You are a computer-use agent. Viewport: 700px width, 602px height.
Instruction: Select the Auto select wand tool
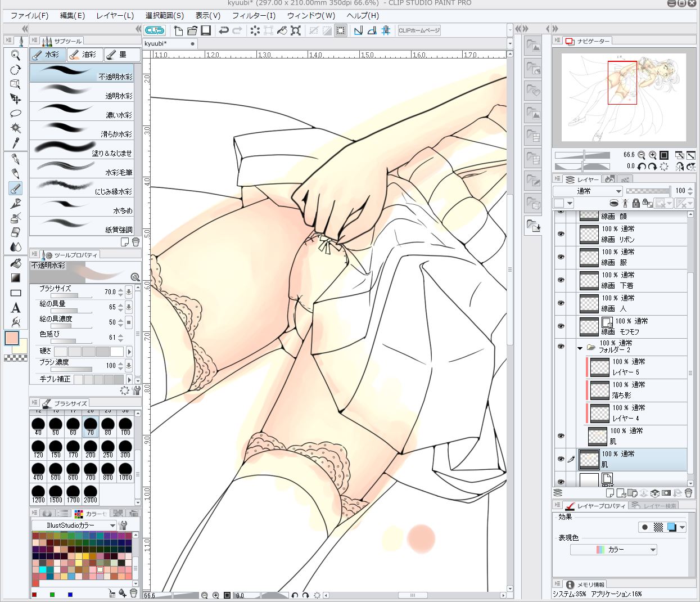16,128
